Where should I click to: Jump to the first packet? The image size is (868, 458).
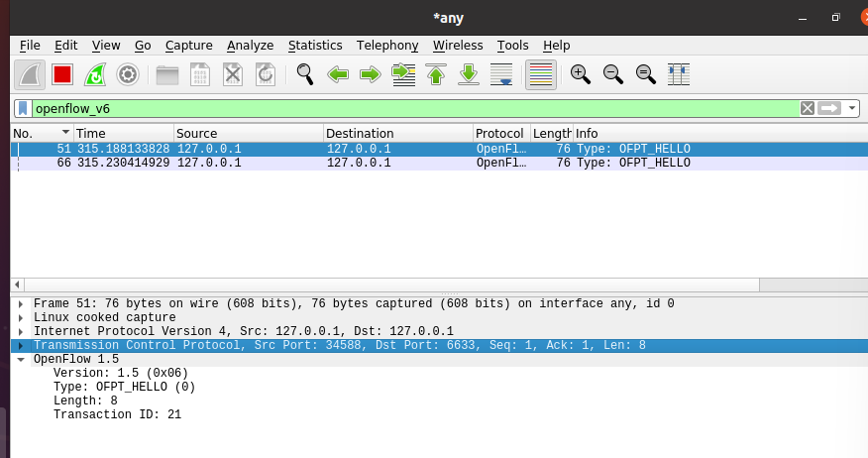(436, 74)
